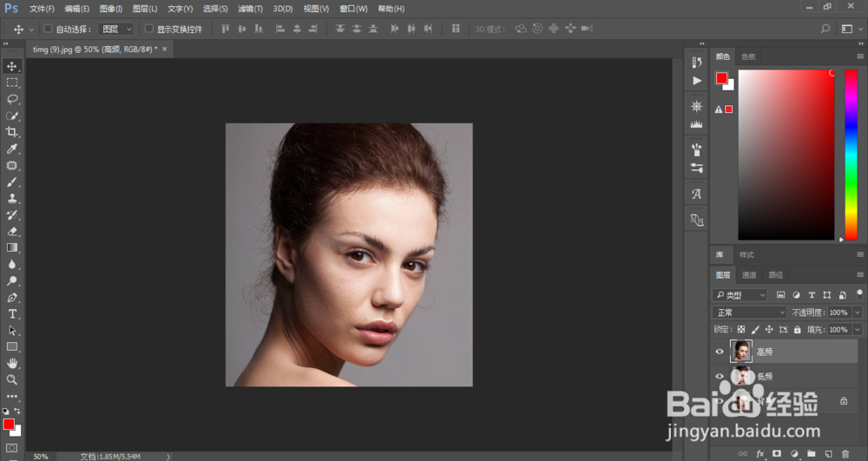Activate the Zoom tool in the toolbox
Viewport: 868px width, 461px height.
pyautogui.click(x=12, y=379)
